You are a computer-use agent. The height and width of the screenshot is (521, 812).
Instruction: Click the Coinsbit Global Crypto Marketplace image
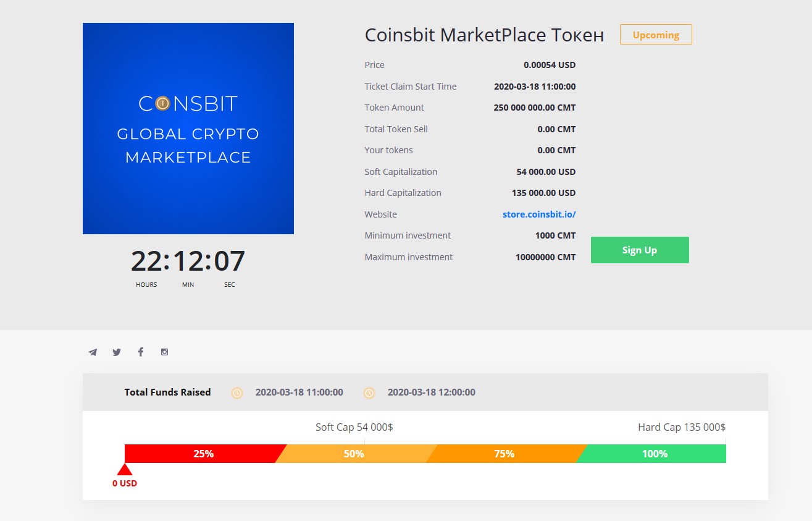coord(188,129)
